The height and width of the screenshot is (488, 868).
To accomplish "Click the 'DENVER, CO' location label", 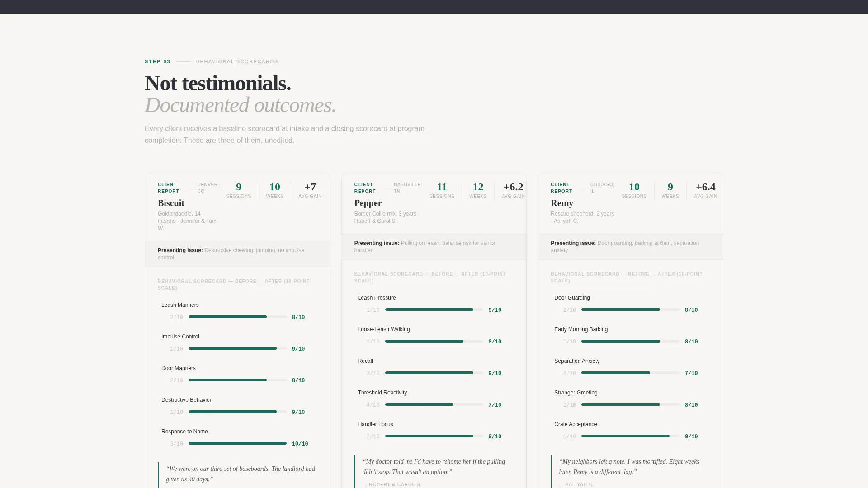I will tap(208, 188).
